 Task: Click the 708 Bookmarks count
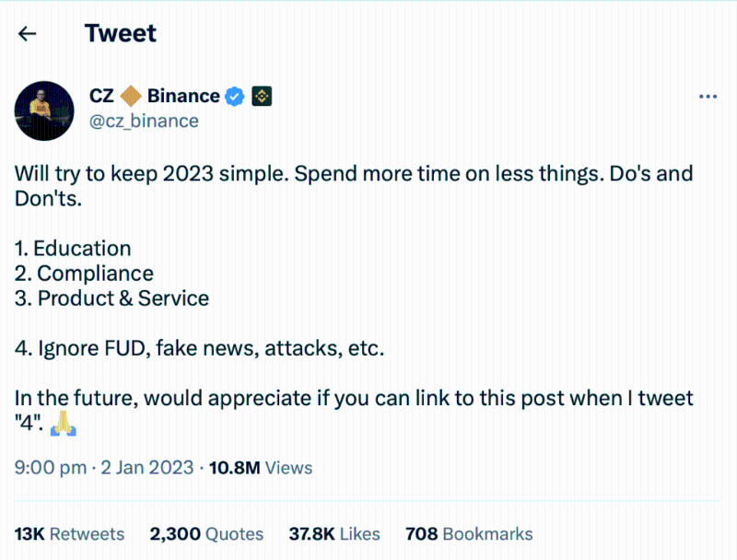click(469, 533)
